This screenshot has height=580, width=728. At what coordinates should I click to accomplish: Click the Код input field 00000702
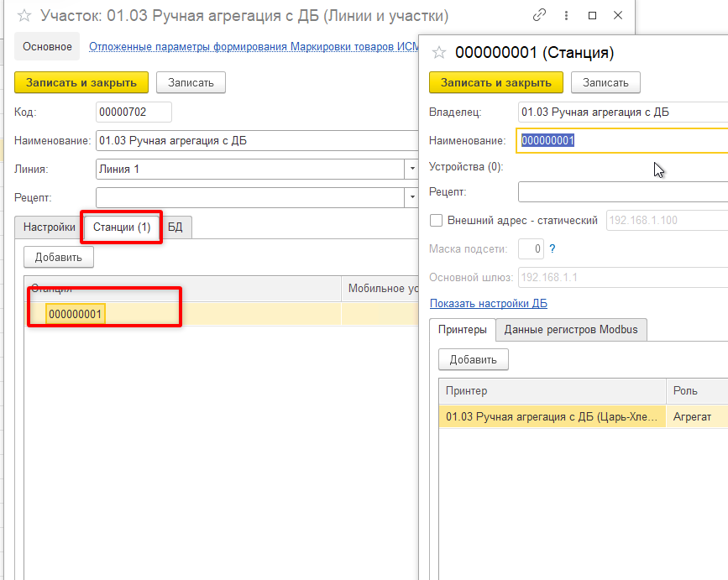coord(134,112)
